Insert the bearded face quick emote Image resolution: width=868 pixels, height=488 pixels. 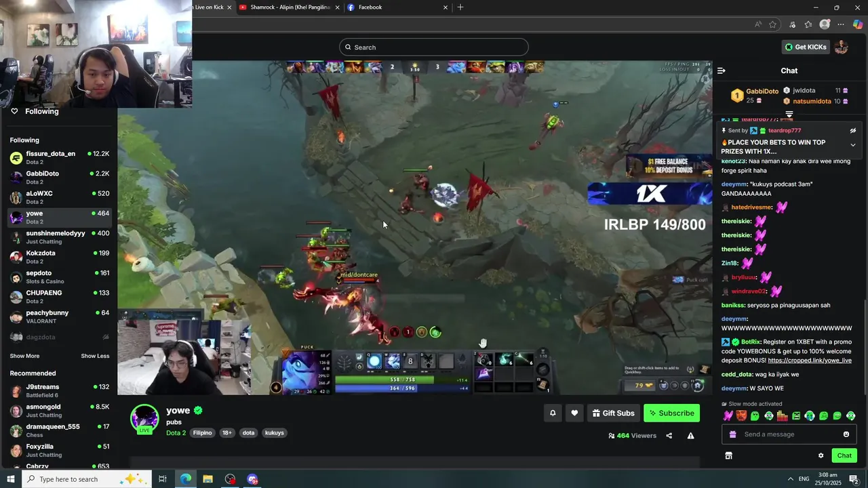pyautogui.click(x=741, y=416)
